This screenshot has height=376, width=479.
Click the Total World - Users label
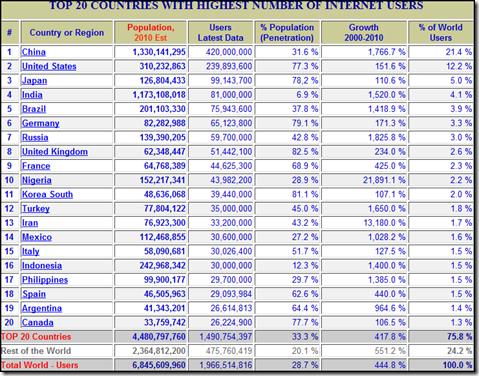click(39, 365)
